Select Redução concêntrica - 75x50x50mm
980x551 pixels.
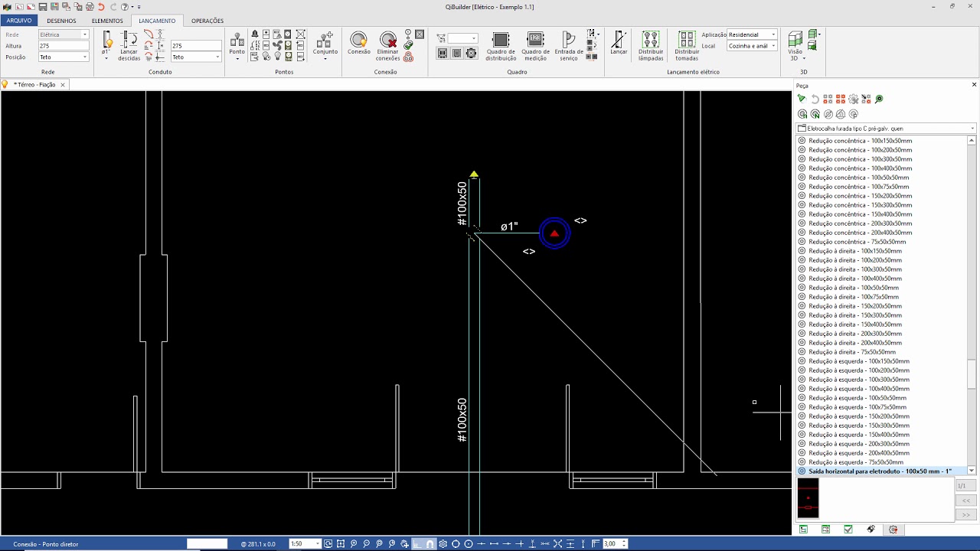[x=857, y=242]
